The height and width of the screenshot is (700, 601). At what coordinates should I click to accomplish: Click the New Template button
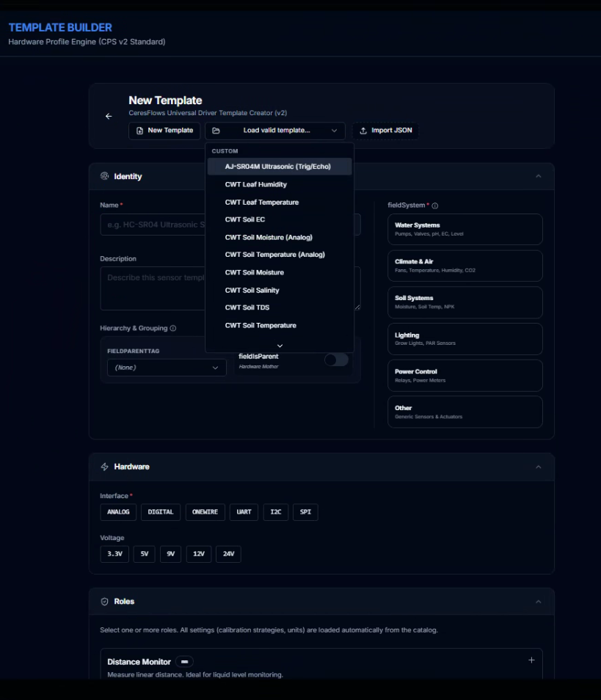[164, 131]
